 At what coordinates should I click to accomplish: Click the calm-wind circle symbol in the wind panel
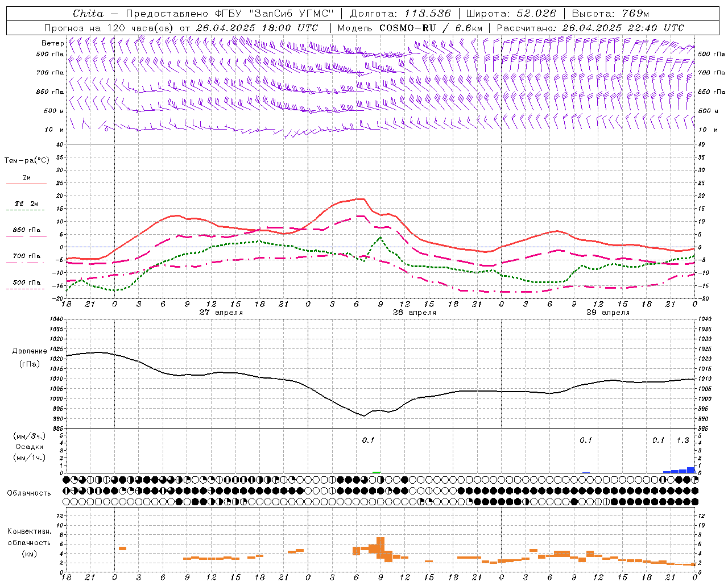(106, 129)
